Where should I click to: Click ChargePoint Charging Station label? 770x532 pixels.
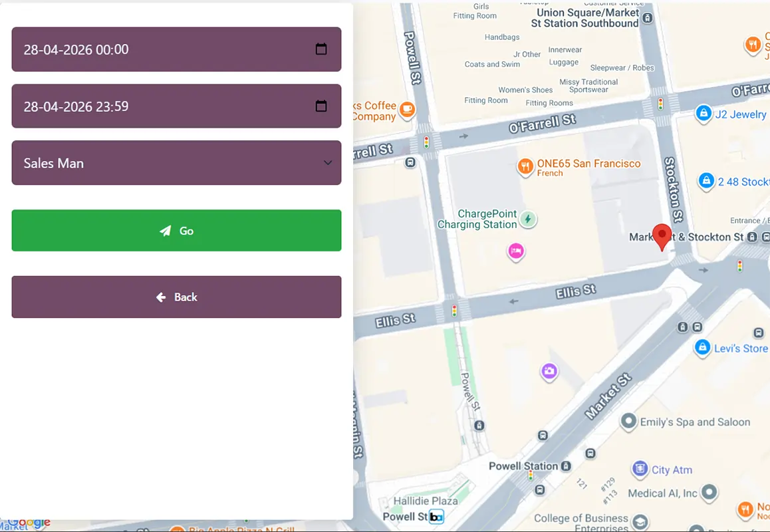pos(477,219)
